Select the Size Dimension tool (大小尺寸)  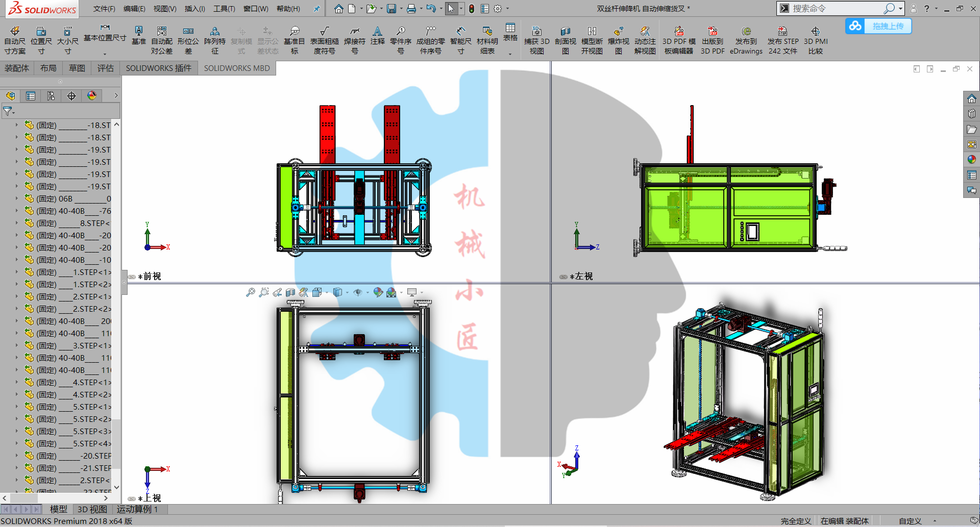pyautogui.click(x=67, y=41)
